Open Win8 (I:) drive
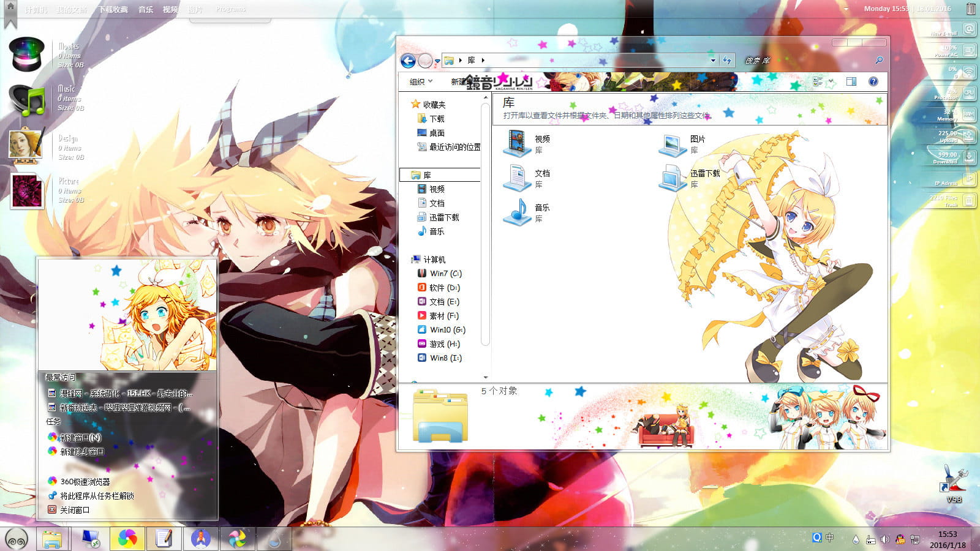The height and width of the screenshot is (551, 980). click(x=440, y=358)
